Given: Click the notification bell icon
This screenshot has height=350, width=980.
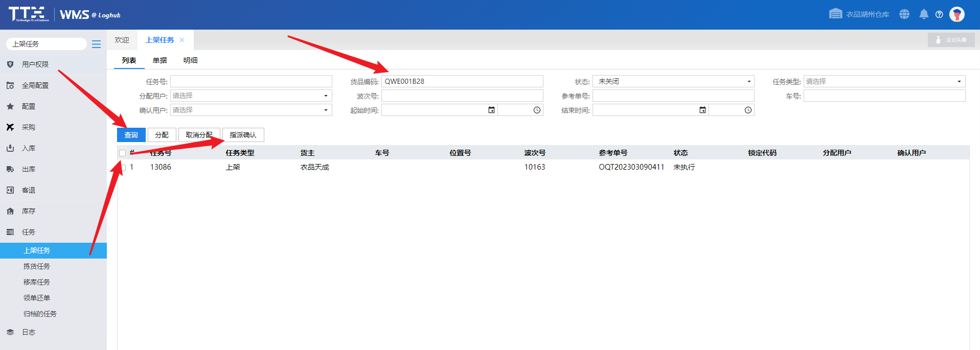Looking at the screenshot, I should (x=923, y=14).
